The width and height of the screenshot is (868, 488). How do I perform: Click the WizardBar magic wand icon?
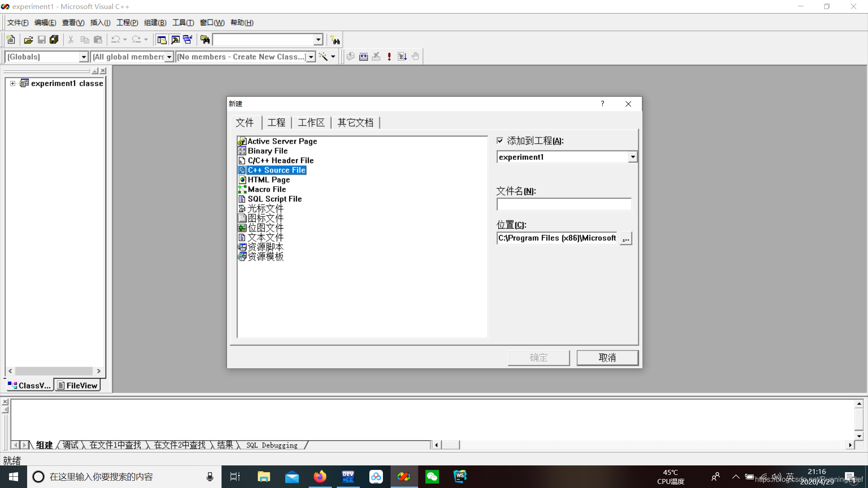[x=323, y=56]
